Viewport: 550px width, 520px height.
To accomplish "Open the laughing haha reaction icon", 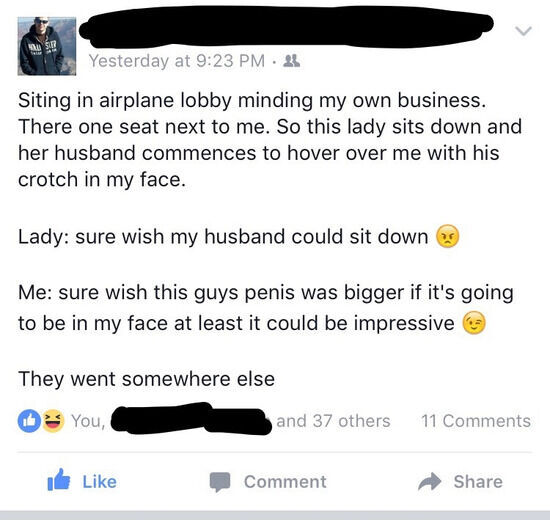I will click(x=53, y=420).
